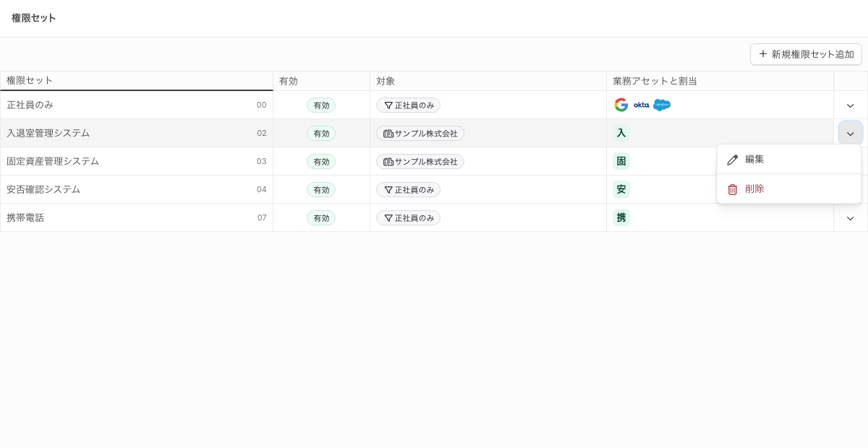This screenshot has width=868, height=448.
Task: Open the chevron menu for 携帯電話 row
Action: 851,218
